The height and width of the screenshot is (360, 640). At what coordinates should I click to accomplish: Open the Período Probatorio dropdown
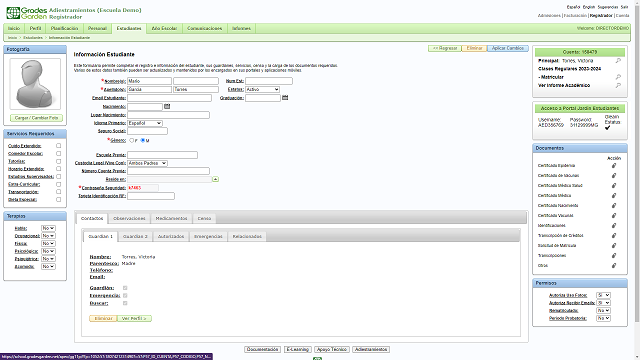click(x=603, y=318)
